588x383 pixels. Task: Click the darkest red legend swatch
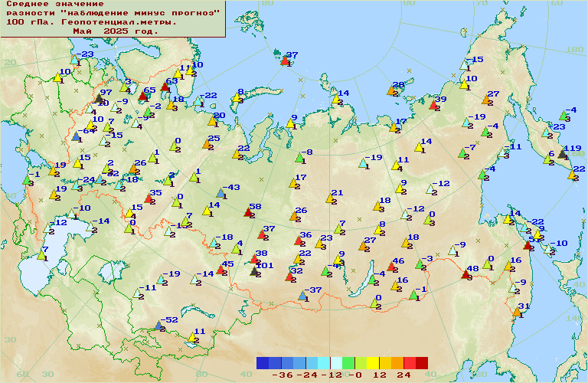coord(422,363)
